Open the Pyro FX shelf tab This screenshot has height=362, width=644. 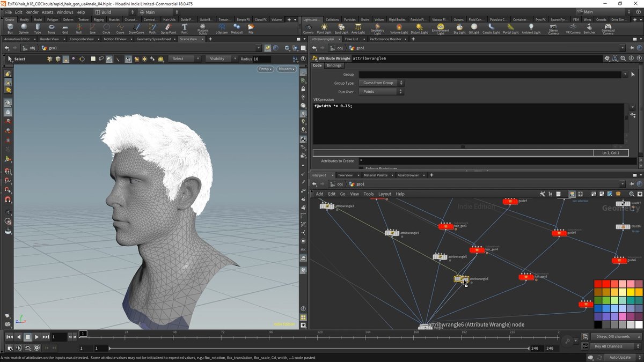[x=539, y=19]
